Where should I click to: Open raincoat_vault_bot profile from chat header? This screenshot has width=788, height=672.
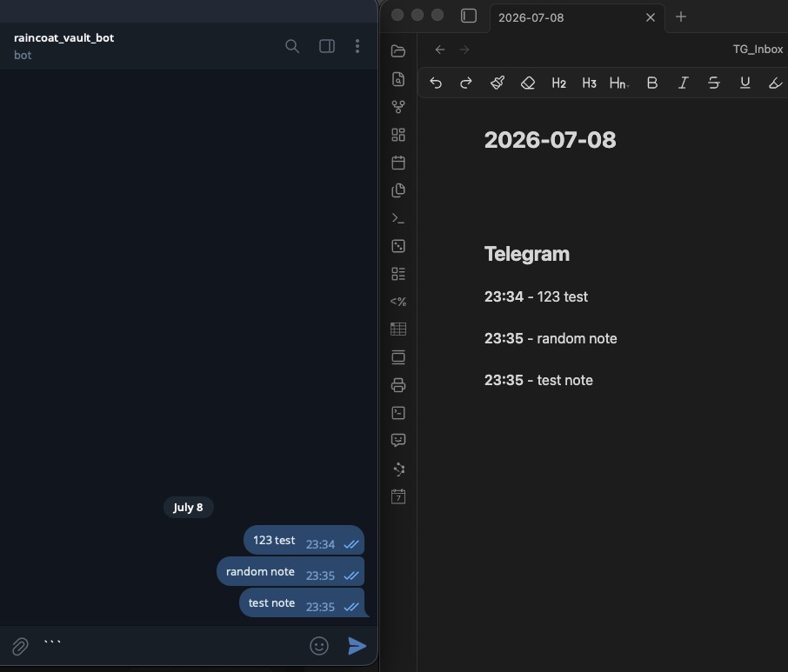pos(63,46)
